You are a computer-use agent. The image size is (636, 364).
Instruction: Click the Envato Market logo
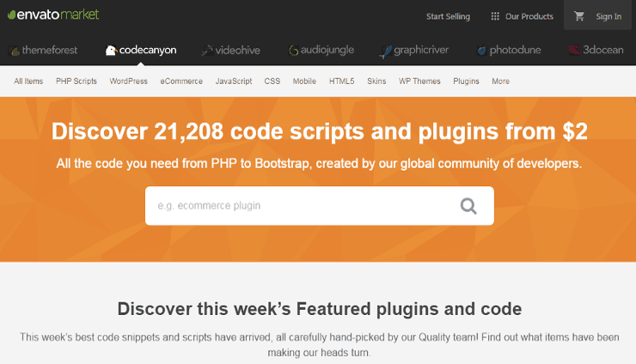[53, 15]
